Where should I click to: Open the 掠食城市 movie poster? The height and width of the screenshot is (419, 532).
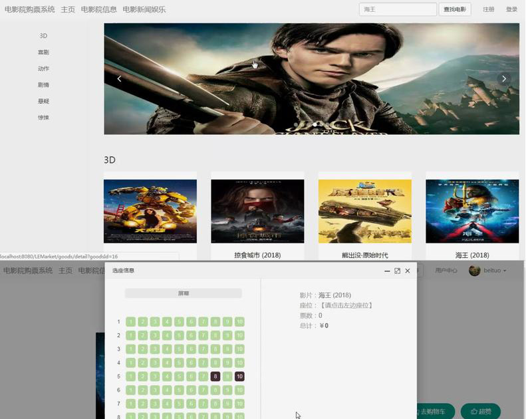coord(257,211)
